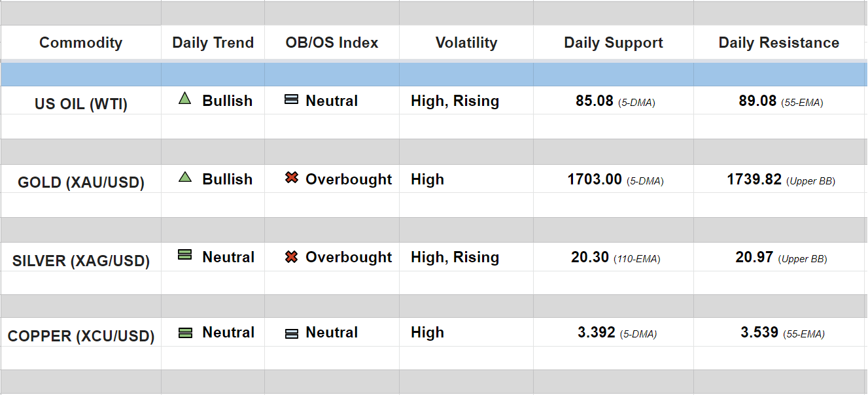This screenshot has height=395, width=868.
Task: Click Gold daily resistance value 1739.82
Action: pyautogui.click(x=754, y=179)
